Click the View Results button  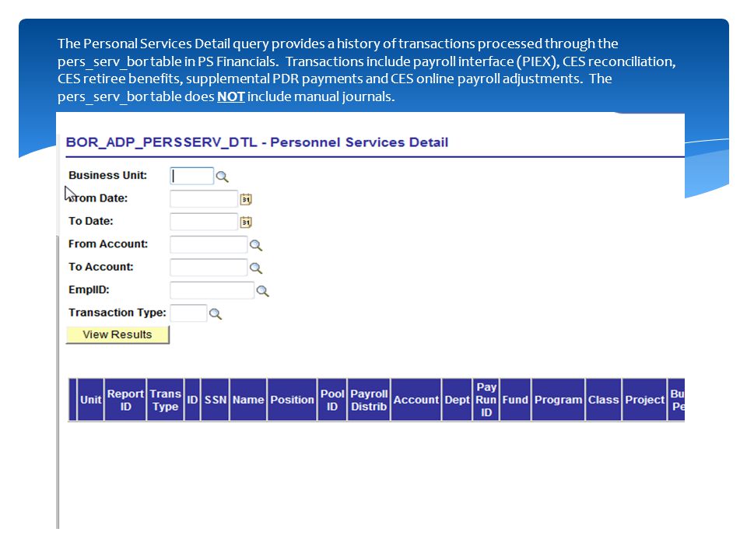[117, 334]
